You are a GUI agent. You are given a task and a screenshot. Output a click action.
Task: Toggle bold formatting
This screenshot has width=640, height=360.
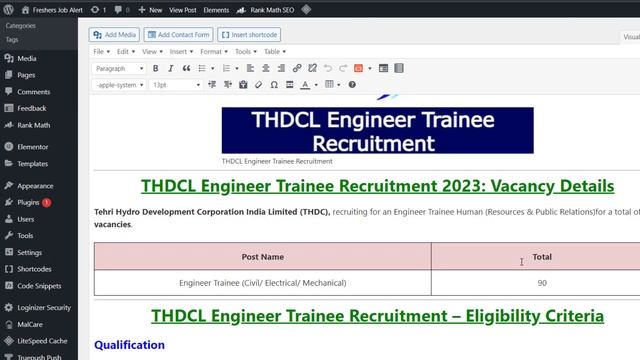156,69
